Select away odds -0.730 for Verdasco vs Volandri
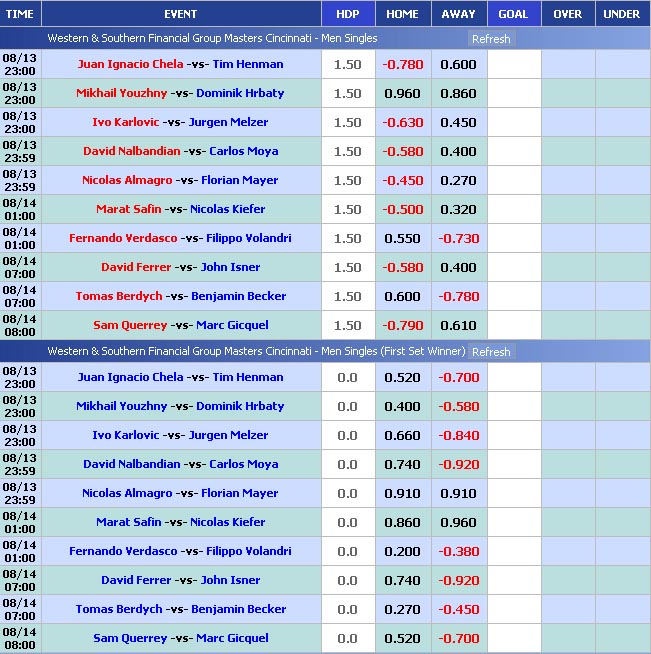The height and width of the screenshot is (654, 651). click(x=458, y=238)
